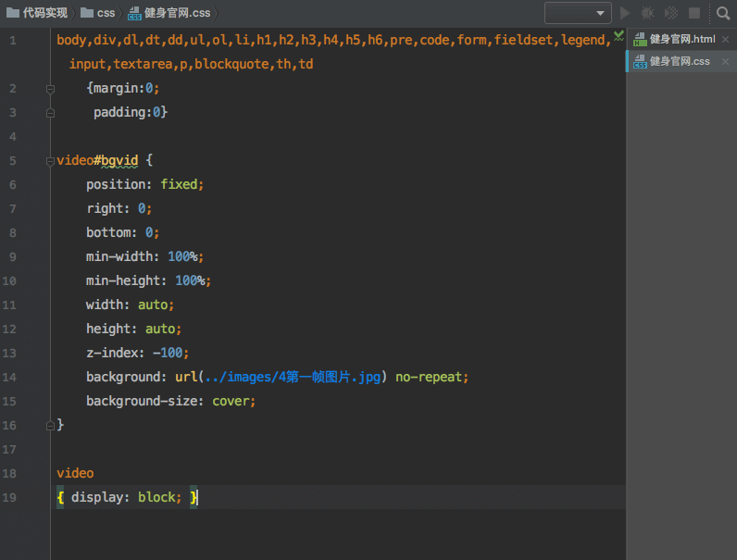Click the green Run triangle icon

point(625,13)
